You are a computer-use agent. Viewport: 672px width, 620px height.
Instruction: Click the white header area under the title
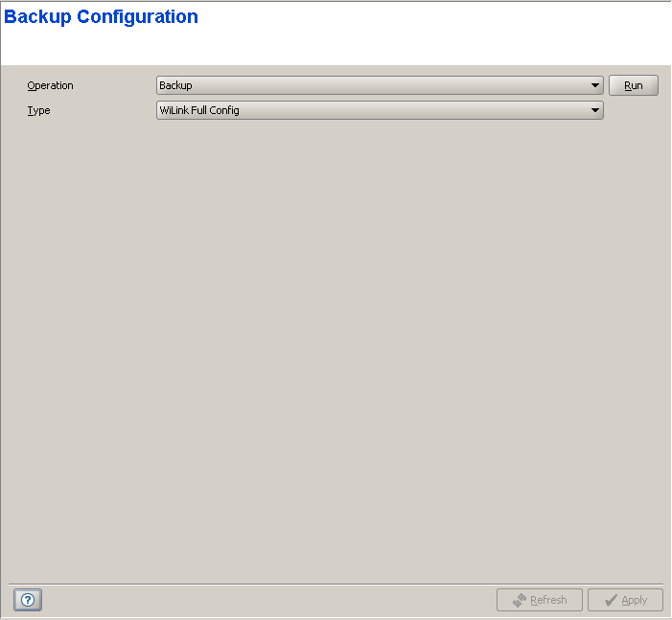tap(336, 46)
